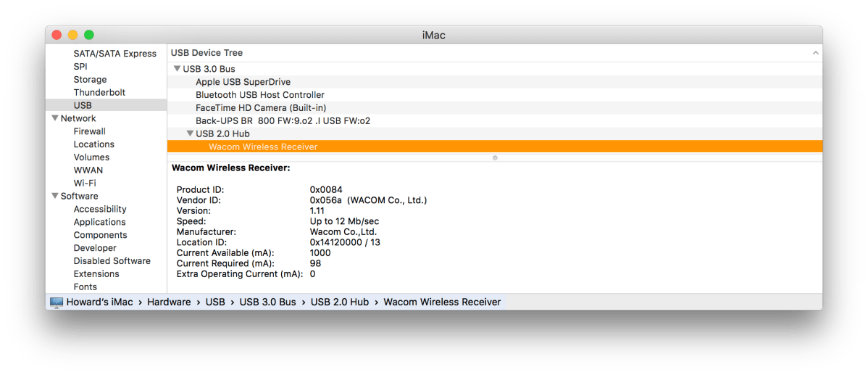Select SATA/SATA Express in sidebar
The image size is (868, 375).
coord(114,54)
